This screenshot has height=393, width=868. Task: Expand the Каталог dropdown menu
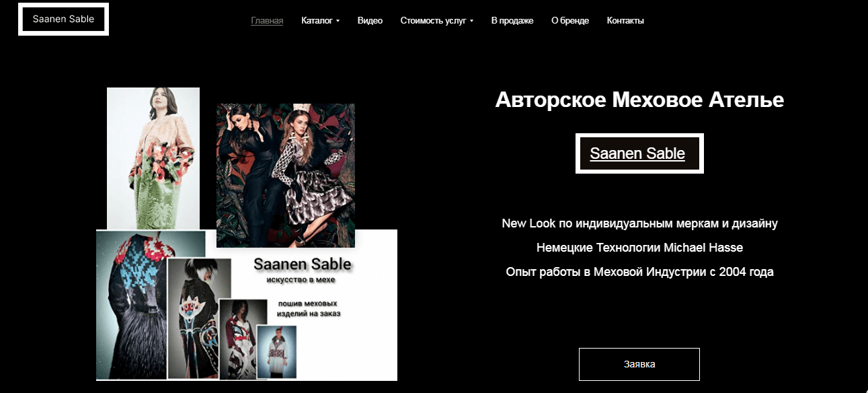pyautogui.click(x=320, y=21)
